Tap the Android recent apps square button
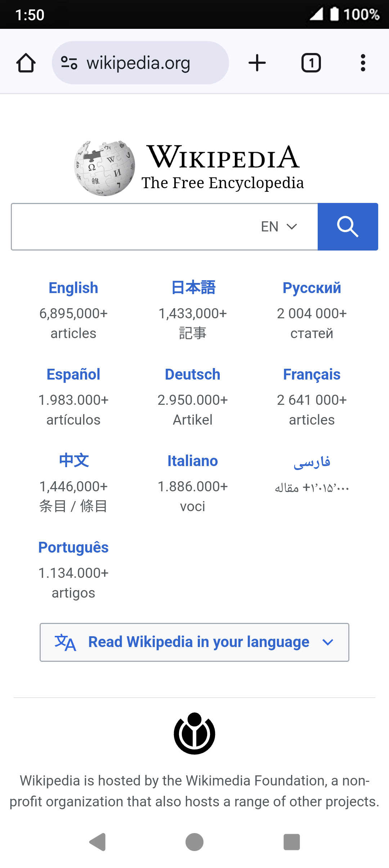 coord(292,842)
